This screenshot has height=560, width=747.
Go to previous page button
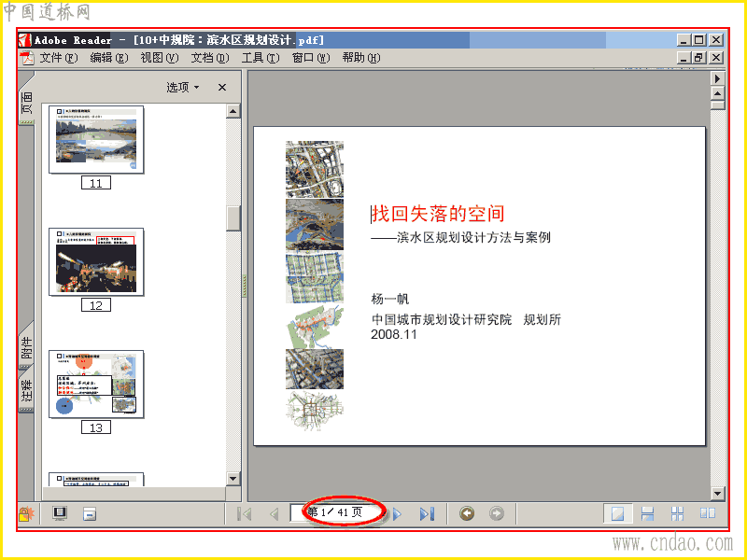[274, 514]
